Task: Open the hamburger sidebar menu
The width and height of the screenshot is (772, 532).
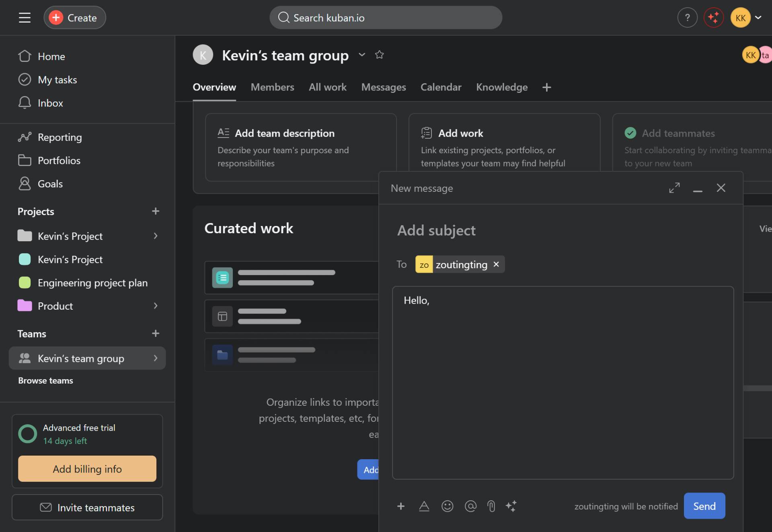Action: coord(25,18)
